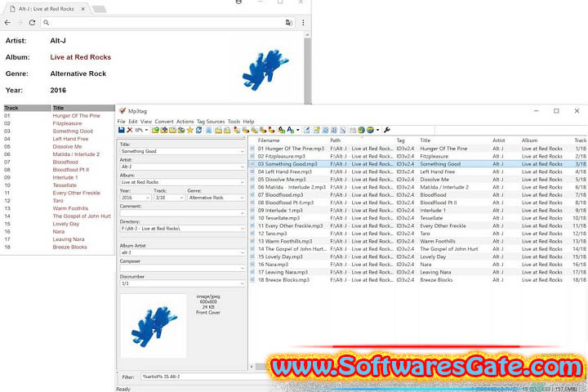The image size is (588, 392).
Task: Click the Album Artist field
Action: (x=182, y=252)
